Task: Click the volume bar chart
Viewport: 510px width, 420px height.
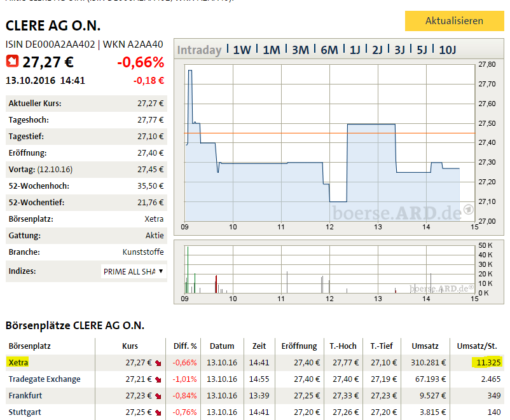Action: tap(329, 269)
